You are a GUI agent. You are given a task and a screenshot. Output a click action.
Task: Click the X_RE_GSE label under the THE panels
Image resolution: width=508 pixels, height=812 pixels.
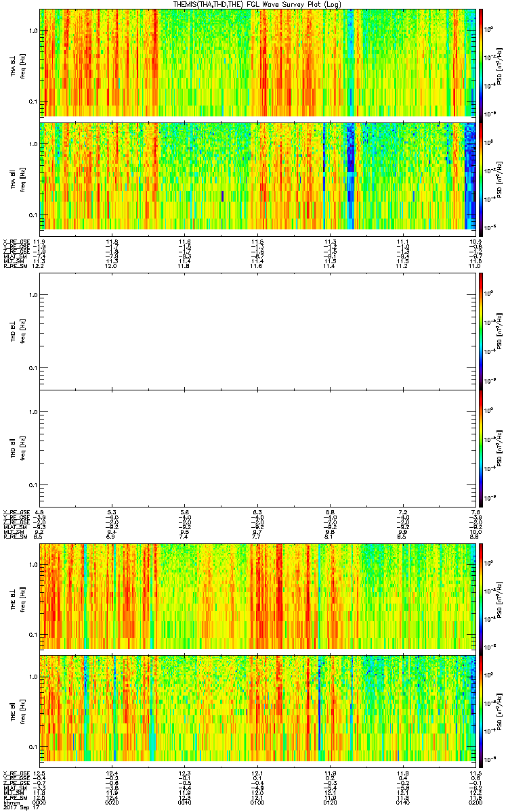[16, 773]
